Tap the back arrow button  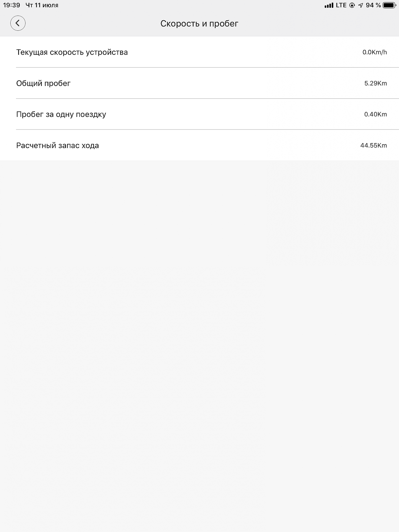(18, 23)
